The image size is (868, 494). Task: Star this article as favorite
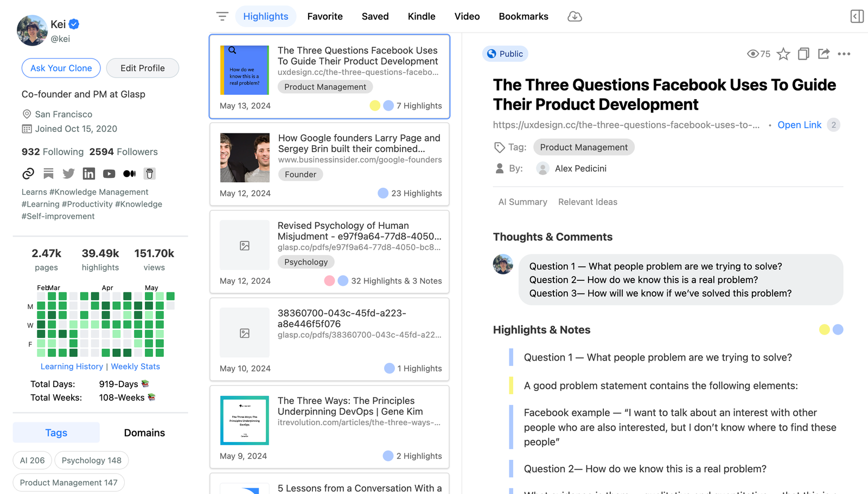[783, 54]
